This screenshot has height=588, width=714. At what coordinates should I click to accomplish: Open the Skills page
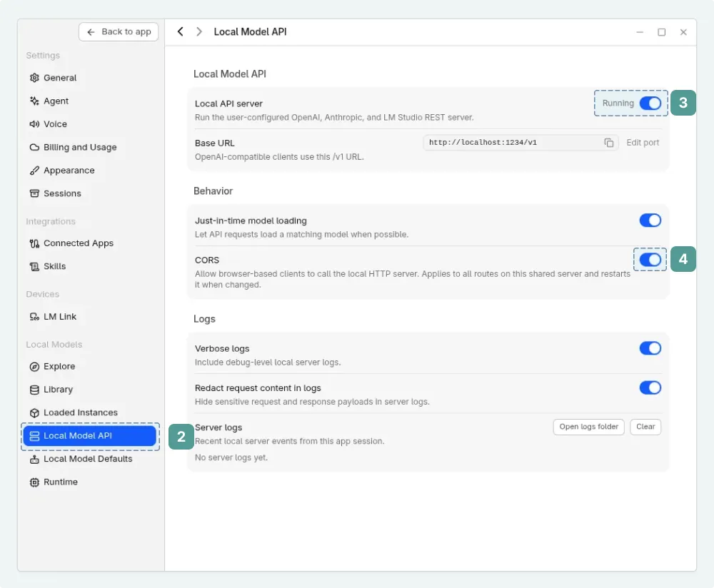tap(90, 266)
